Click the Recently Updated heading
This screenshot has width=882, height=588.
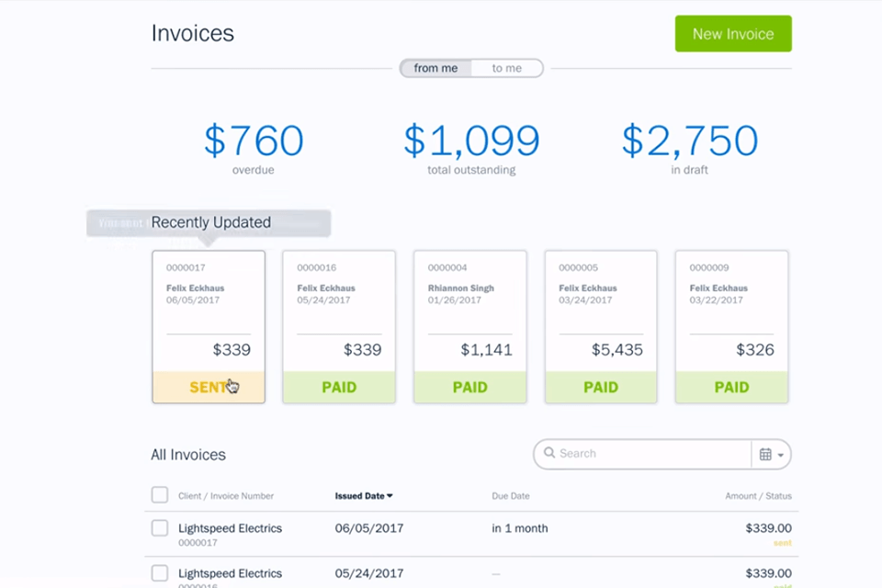coord(211,222)
